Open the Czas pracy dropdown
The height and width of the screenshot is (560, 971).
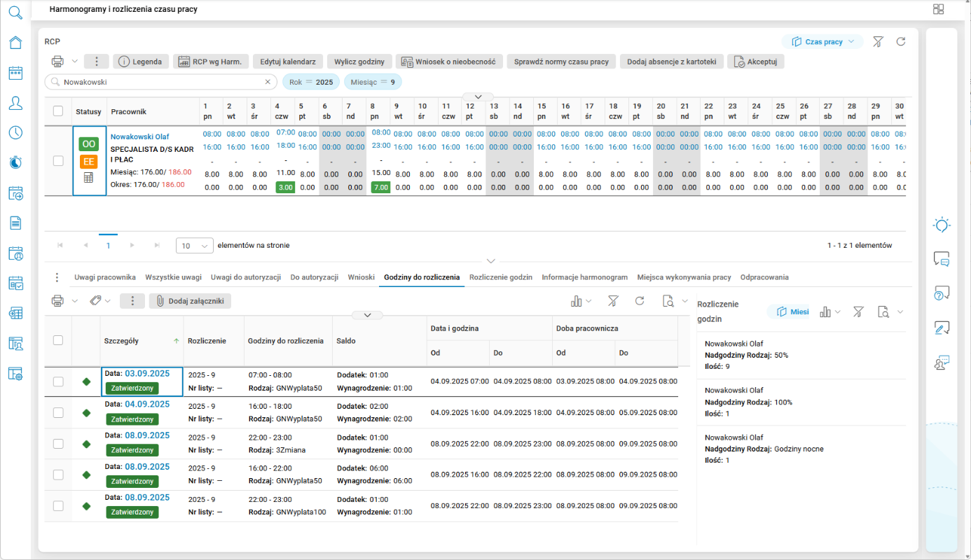[823, 42]
